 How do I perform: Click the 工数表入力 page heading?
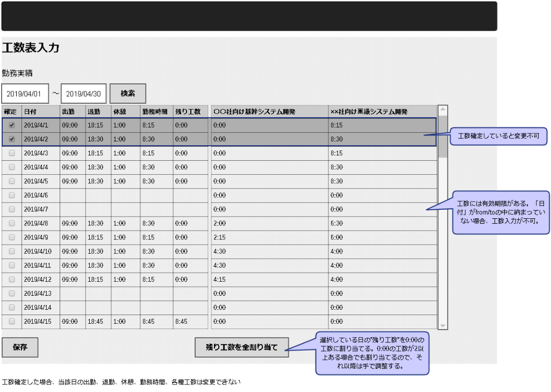point(31,47)
